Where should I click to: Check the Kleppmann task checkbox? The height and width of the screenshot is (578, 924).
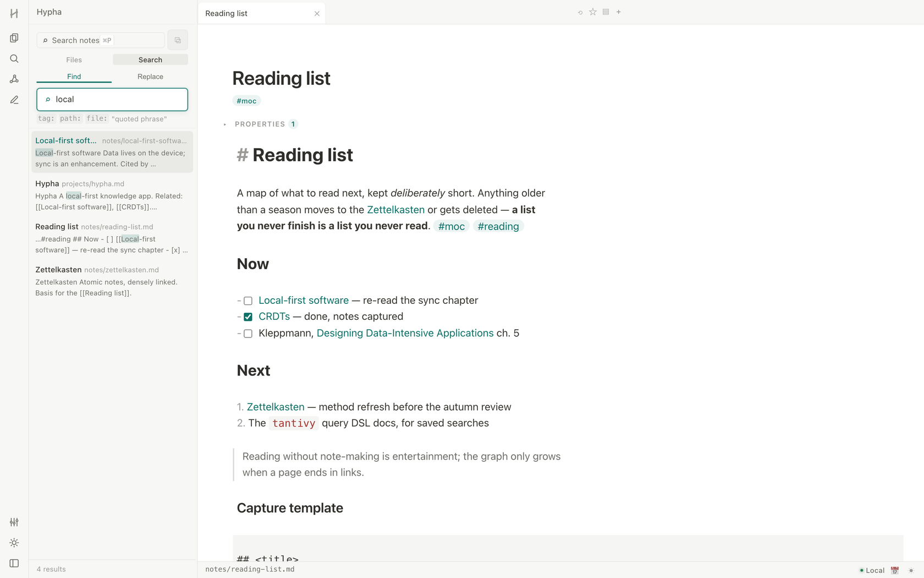(248, 334)
